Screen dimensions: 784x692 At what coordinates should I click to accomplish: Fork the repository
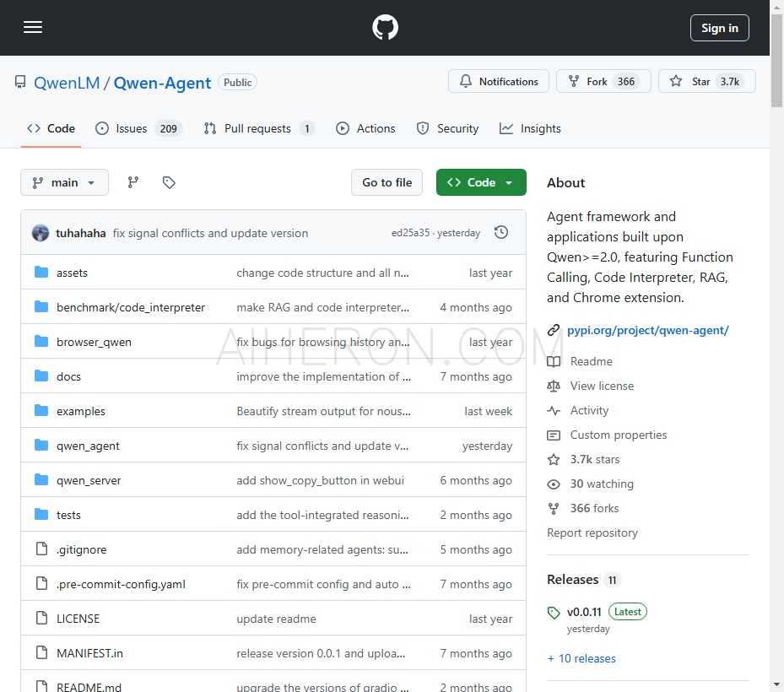tap(603, 82)
